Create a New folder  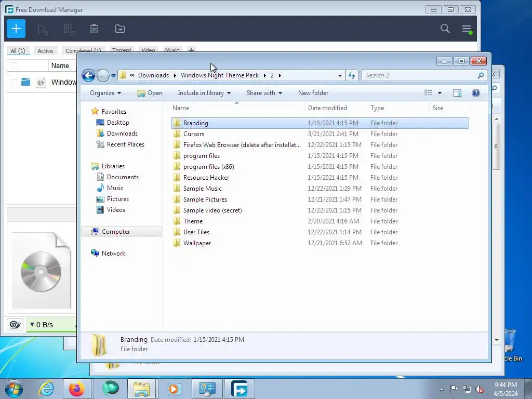[x=313, y=93]
